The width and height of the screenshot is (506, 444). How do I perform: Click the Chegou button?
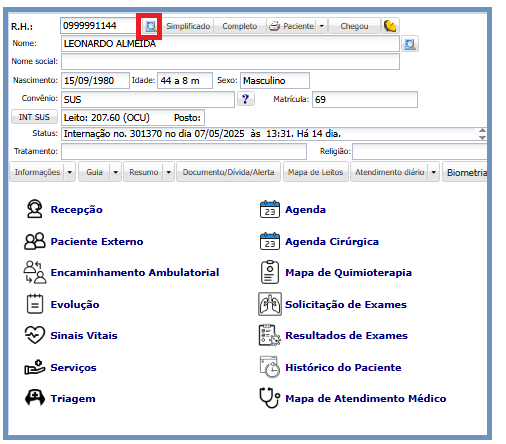[x=354, y=26]
